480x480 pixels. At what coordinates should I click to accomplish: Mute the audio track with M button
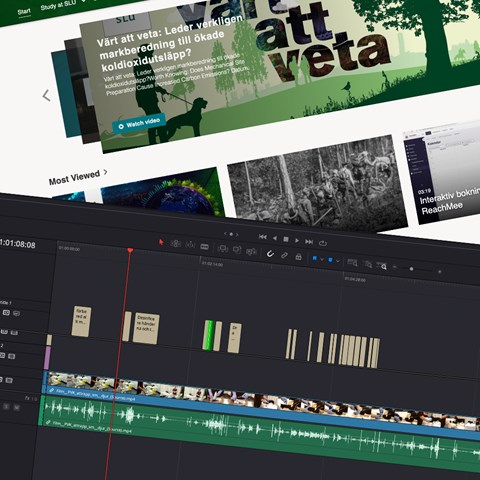17,407
